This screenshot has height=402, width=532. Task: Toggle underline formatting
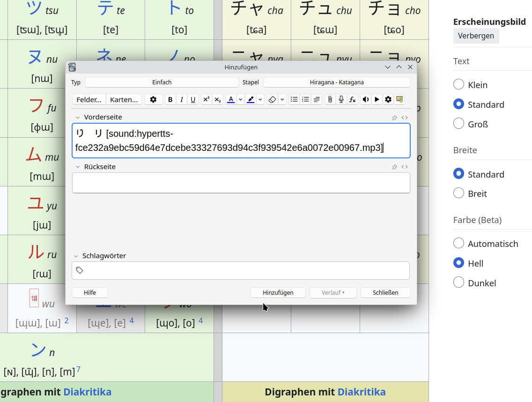coord(193,99)
